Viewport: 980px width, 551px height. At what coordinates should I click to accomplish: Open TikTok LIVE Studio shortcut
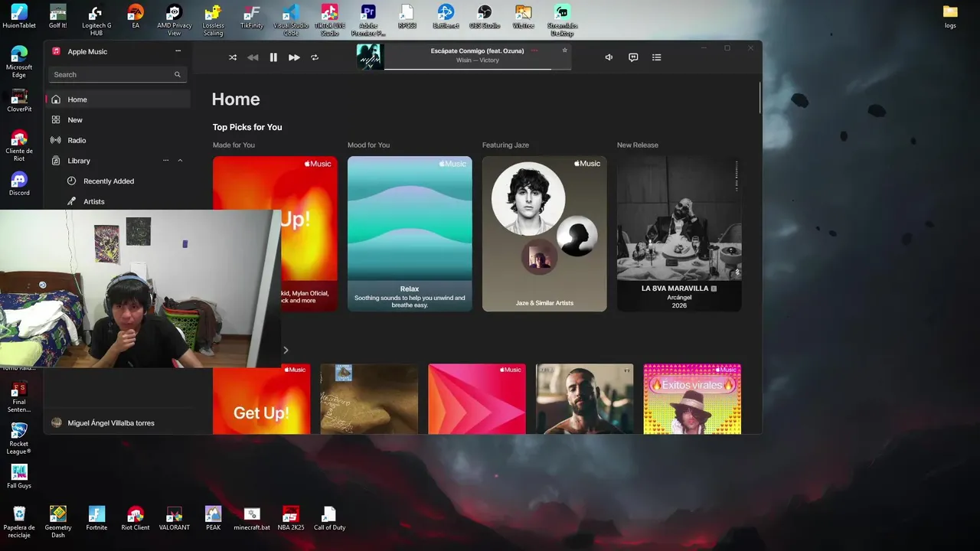click(330, 20)
